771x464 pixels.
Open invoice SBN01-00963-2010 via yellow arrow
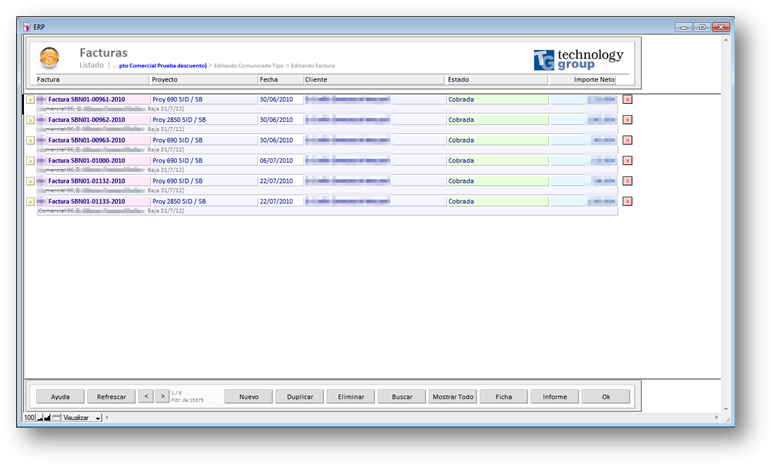point(30,141)
